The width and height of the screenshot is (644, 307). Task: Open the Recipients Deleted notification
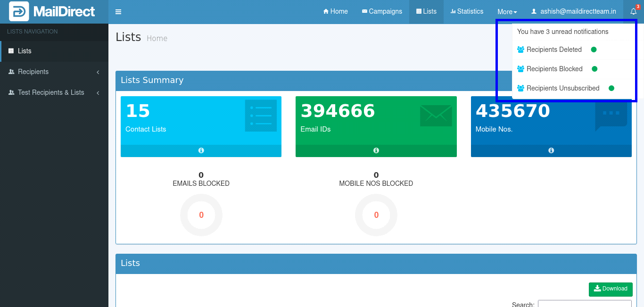(554, 50)
